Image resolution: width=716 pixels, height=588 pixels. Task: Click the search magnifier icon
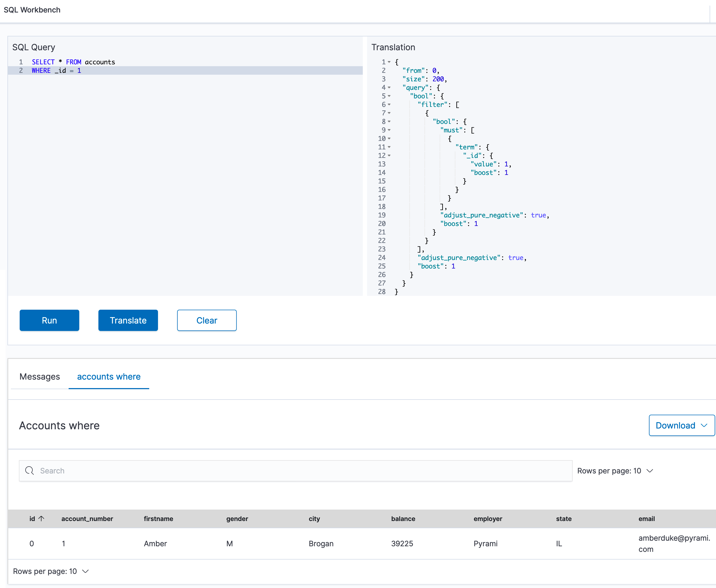click(x=30, y=471)
